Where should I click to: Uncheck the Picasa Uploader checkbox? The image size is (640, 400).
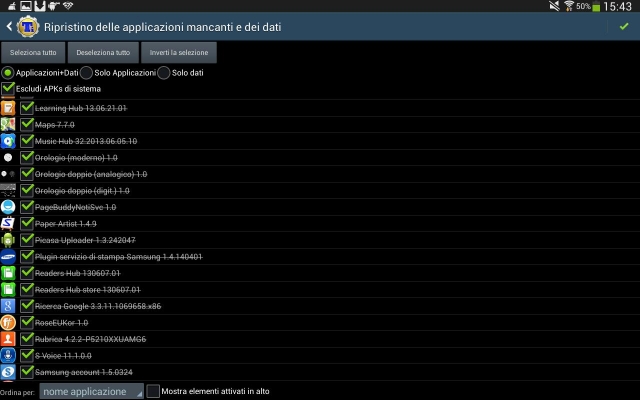coord(27,240)
